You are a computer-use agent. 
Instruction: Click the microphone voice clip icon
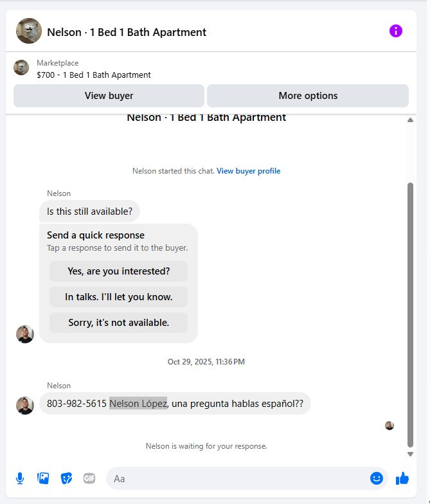pos(20,478)
